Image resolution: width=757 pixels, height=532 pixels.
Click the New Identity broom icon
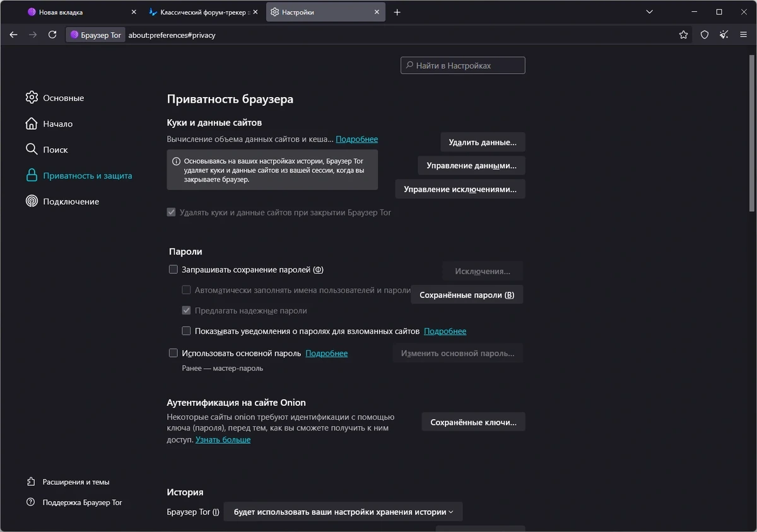click(724, 35)
